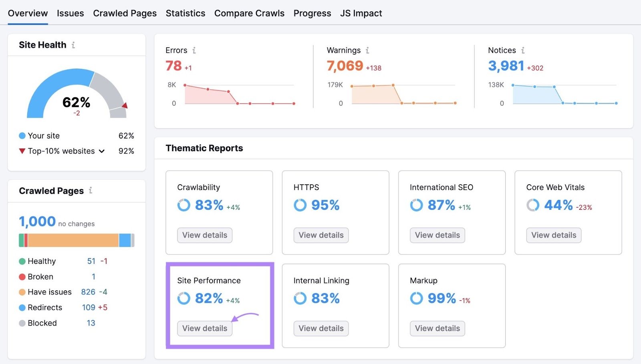Click the Crawled Pages info icon
The height and width of the screenshot is (364, 641).
[x=91, y=191]
